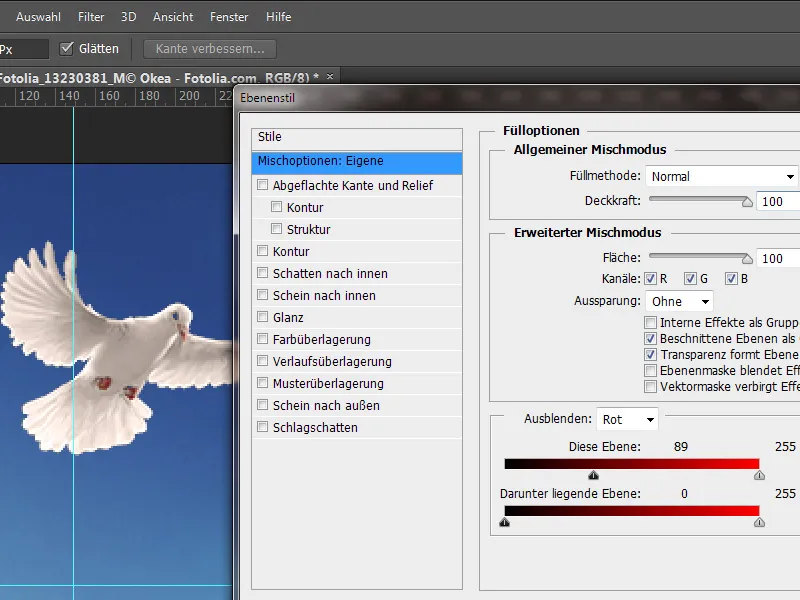Click Darunter liegende Ebene white handle
The height and width of the screenshot is (600, 800).
(759, 522)
